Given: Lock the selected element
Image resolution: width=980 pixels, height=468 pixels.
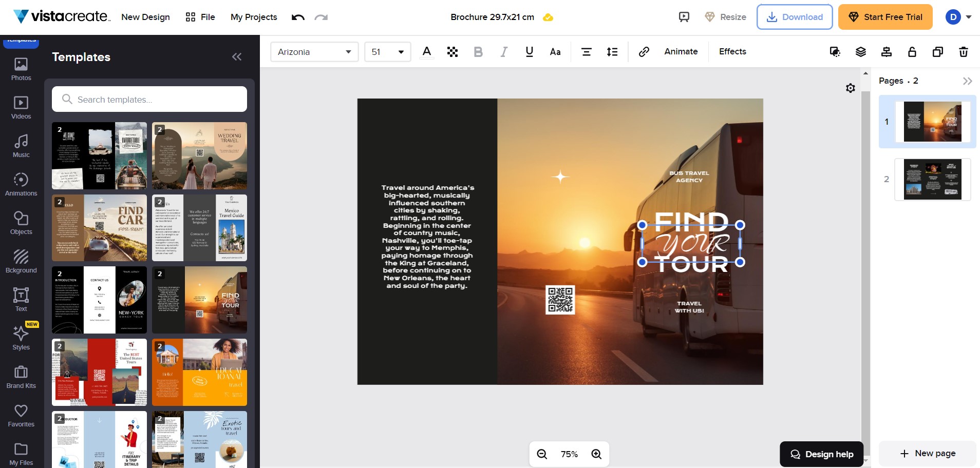Looking at the screenshot, I should coord(912,52).
